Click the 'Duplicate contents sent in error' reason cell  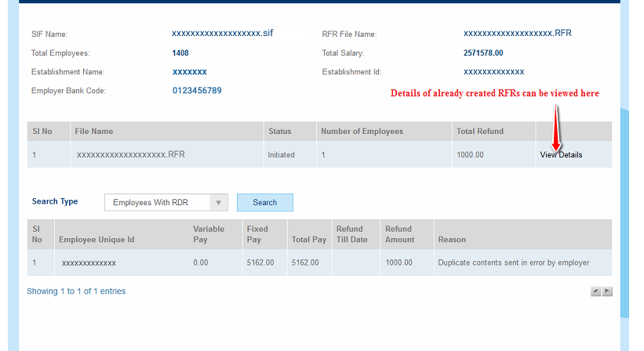(x=513, y=262)
